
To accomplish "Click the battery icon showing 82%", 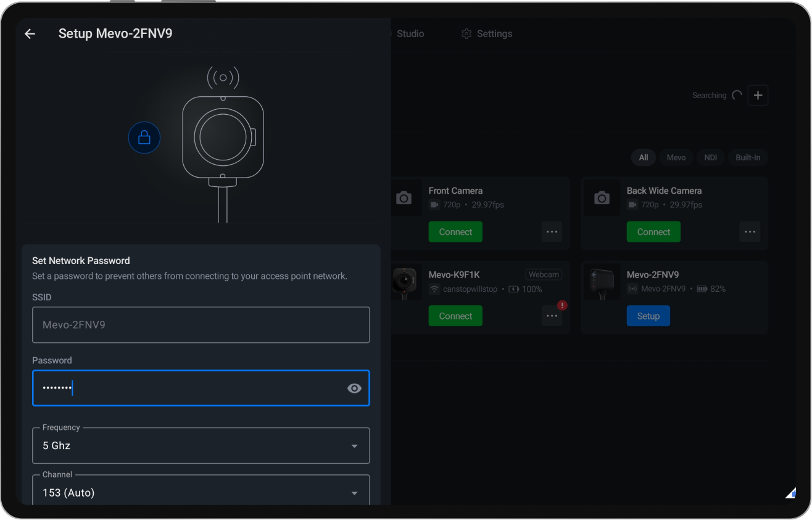I will pyautogui.click(x=702, y=289).
